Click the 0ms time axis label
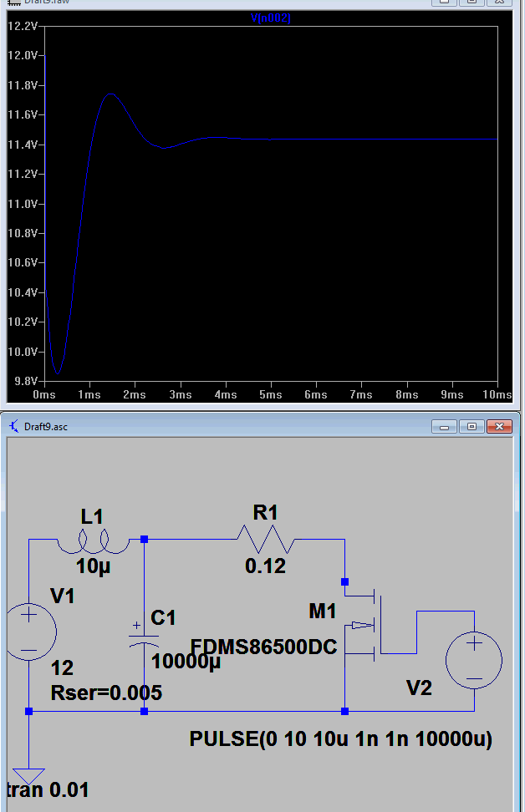 tap(44, 394)
